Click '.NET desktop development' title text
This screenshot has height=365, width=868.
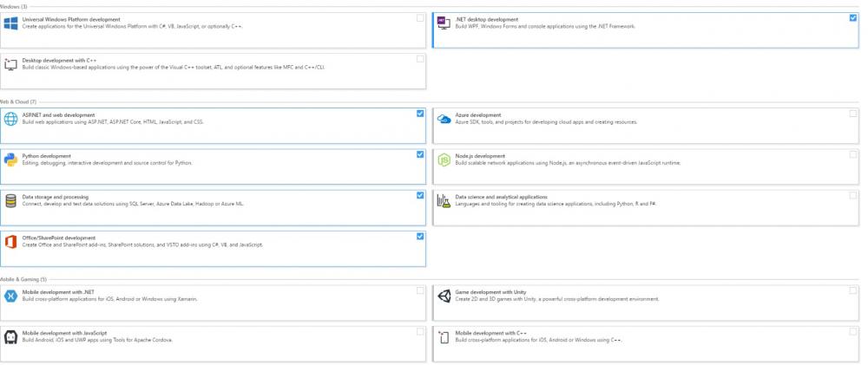pos(487,19)
